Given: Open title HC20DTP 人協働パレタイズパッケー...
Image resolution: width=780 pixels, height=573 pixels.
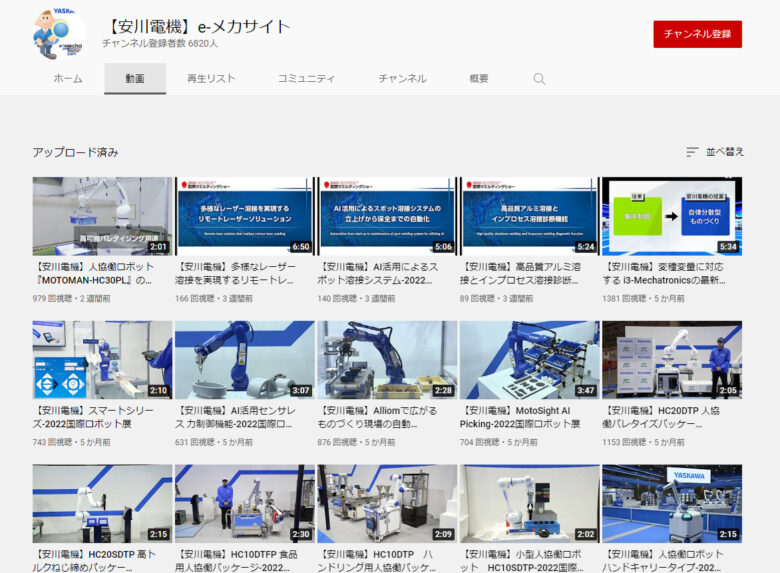Looking at the screenshot, I should (662, 417).
